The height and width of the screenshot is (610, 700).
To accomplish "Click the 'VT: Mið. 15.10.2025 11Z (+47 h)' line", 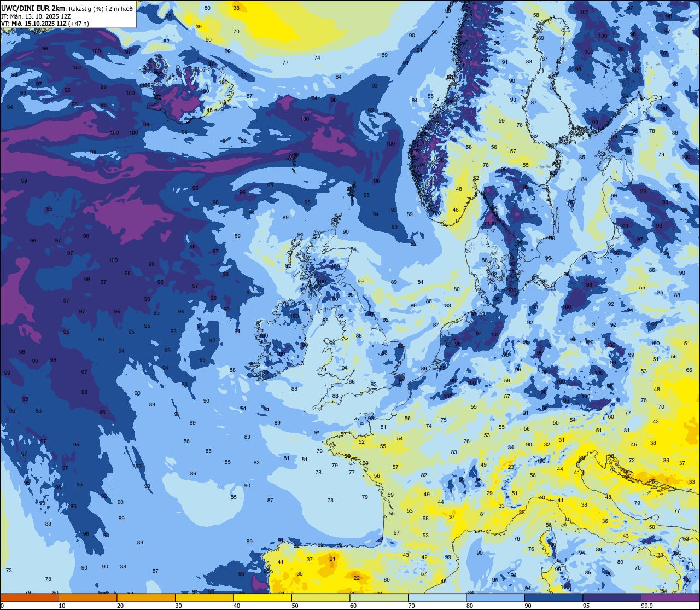I will (x=45, y=23).
